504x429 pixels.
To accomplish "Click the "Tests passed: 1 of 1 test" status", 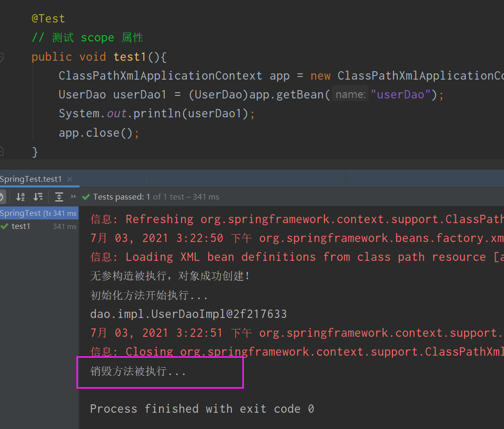I will (139, 197).
